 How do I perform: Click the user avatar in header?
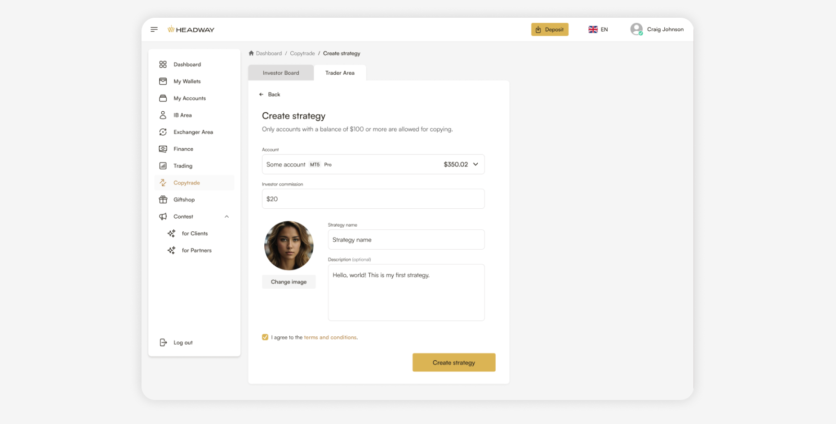click(636, 30)
